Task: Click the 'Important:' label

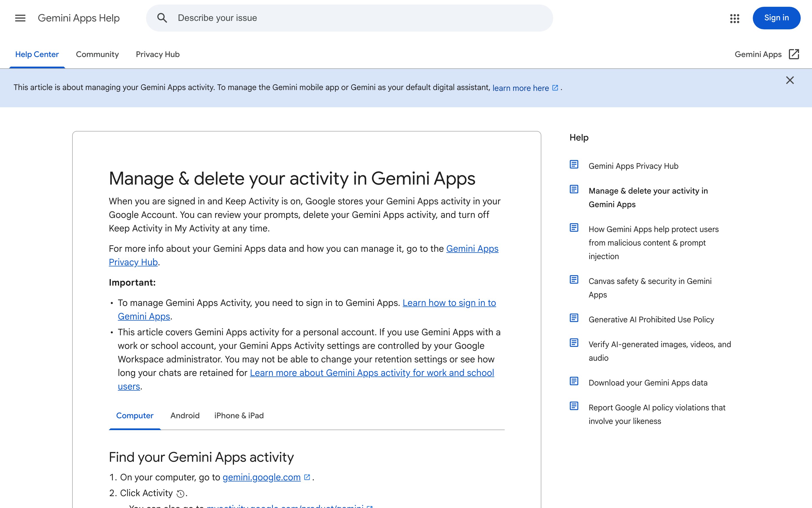Action: [132, 283]
